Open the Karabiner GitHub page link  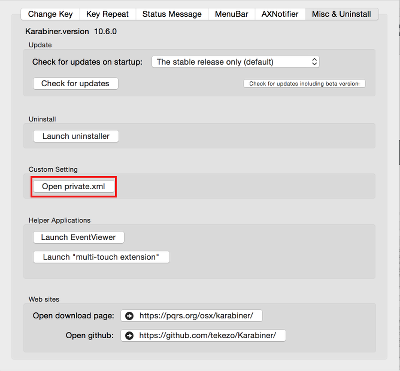(203, 335)
